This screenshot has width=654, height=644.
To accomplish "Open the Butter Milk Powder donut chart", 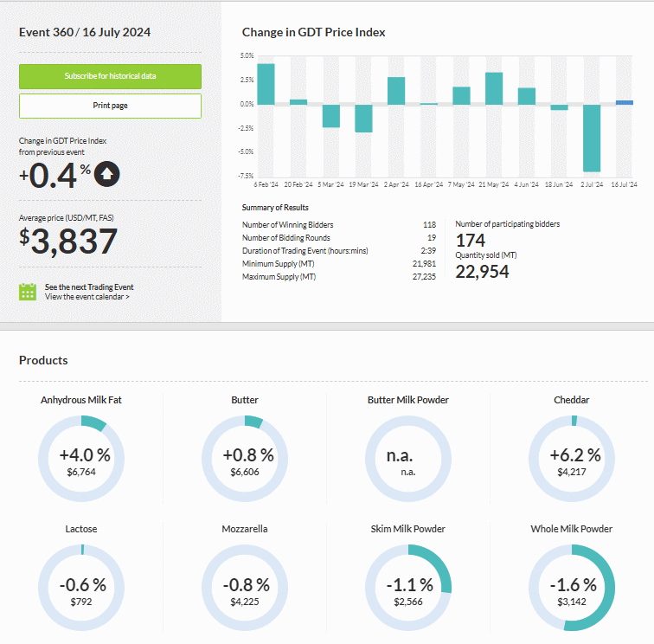I will 408,459.
